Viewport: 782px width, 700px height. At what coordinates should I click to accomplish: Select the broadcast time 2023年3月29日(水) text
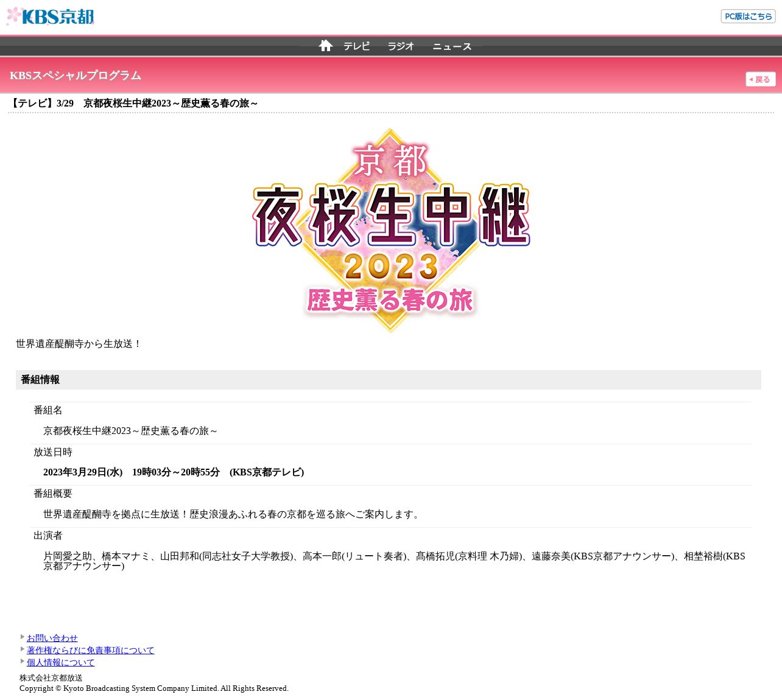tap(174, 472)
